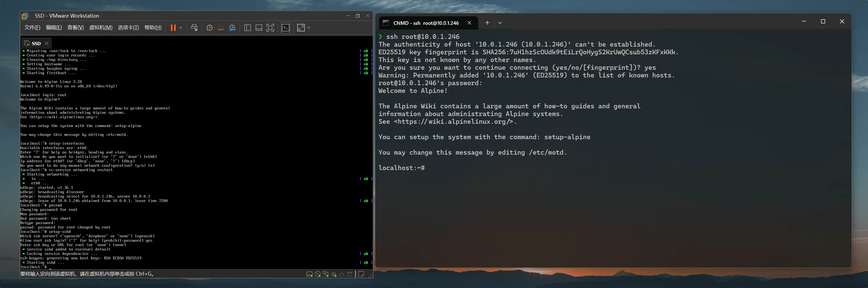Image resolution: width=868 pixels, height=288 pixels.
Task: Click the CD/DVD drive status icon
Action: coord(317,274)
